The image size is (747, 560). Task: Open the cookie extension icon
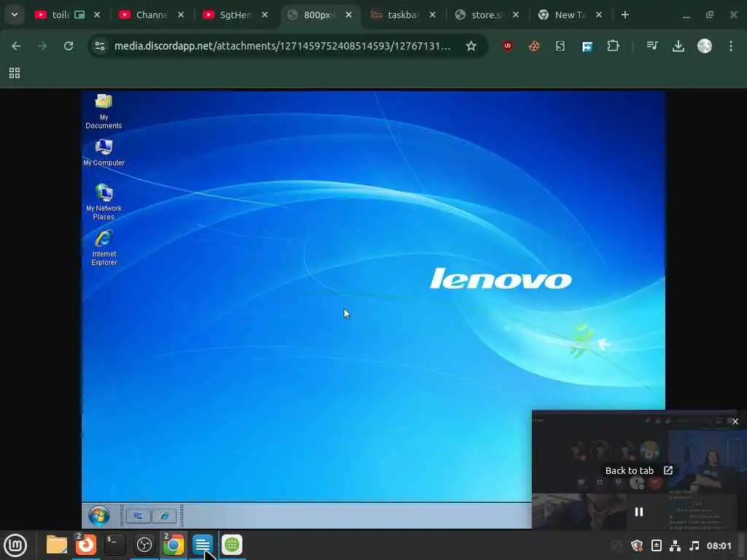coord(534,46)
